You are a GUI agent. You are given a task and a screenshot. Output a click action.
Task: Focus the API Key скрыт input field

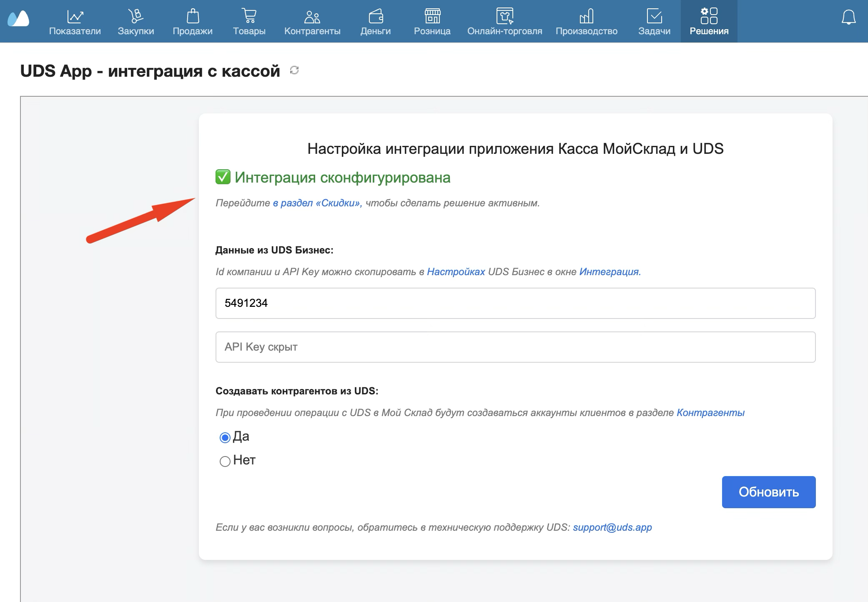click(x=515, y=347)
